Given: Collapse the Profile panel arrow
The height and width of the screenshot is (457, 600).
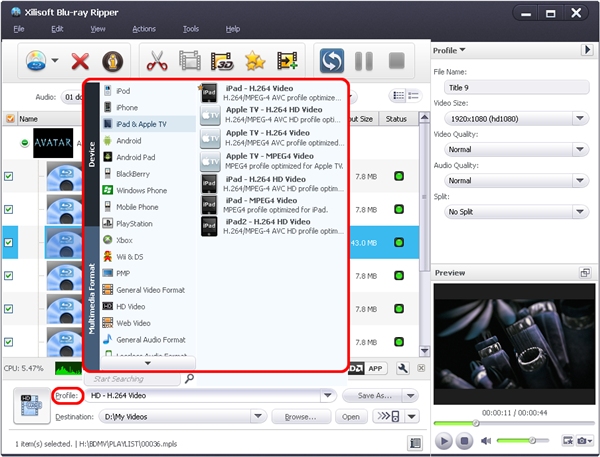Looking at the screenshot, I should click(587, 50).
